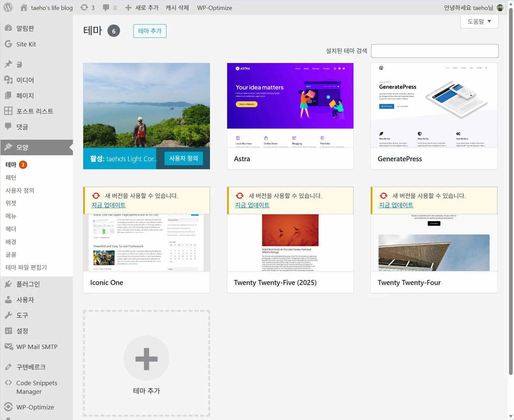This screenshot has width=514, height=420.
Task: Click the Iconic One theme name
Action: (107, 283)
